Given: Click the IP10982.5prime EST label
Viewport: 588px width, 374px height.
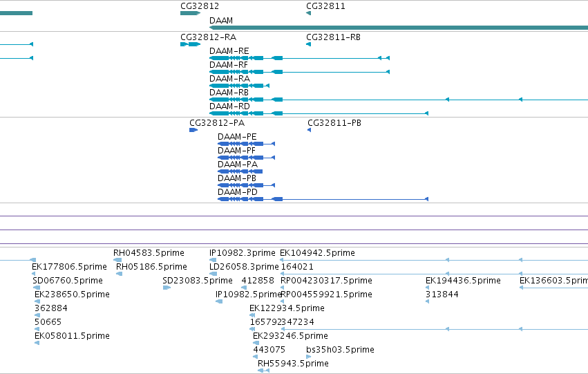Looking at the screenshot, I should pos(248,295).
